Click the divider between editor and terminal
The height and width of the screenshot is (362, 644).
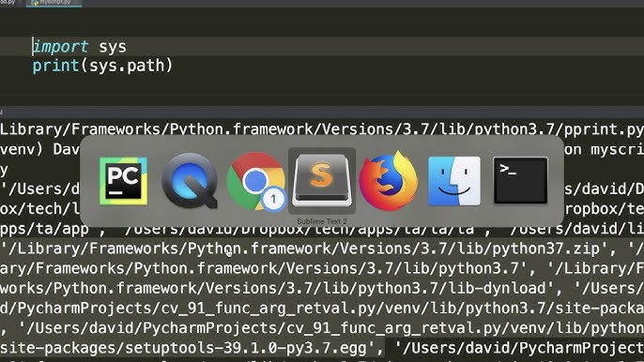click(x=322, y=112)
